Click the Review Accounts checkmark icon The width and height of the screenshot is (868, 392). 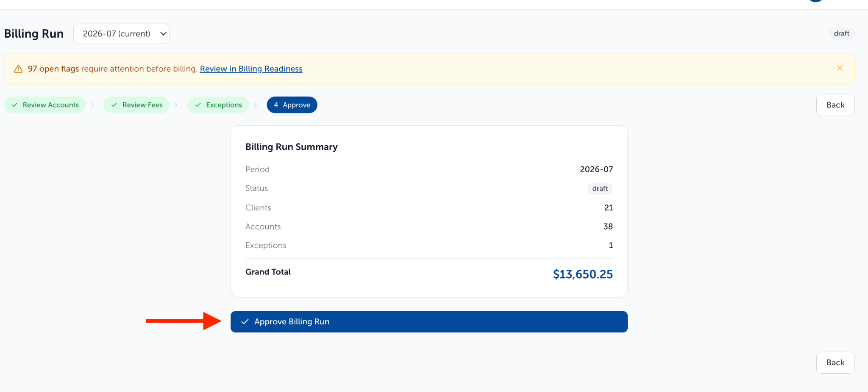click(x=15, y=105)
